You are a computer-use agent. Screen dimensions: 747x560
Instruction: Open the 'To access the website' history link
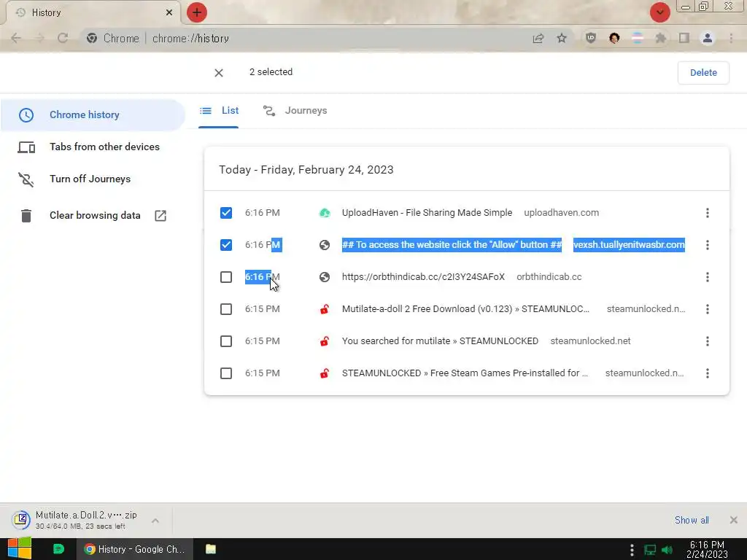[452, 245]
